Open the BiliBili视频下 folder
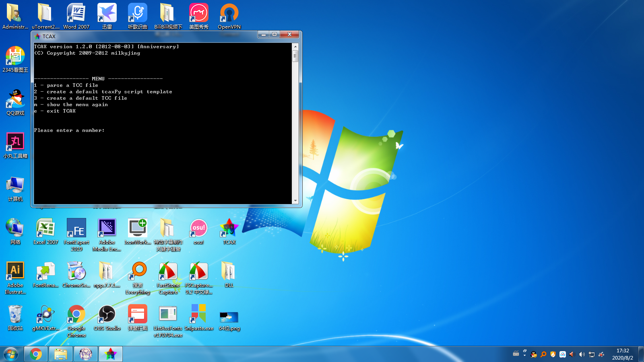This screenshot has height=362, width=644. pos(168,16)
